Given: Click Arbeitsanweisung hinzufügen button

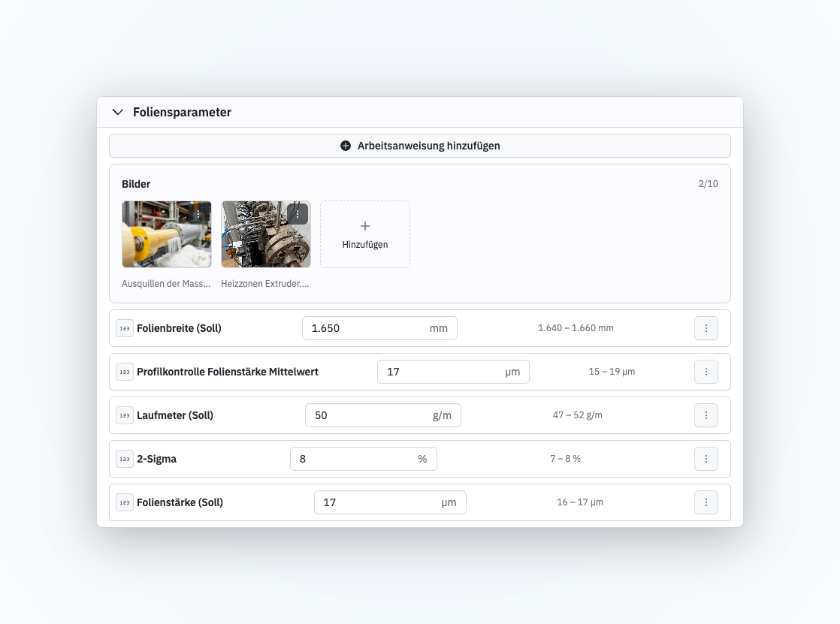Looking at the screenshot, I should (x=420, y=146).
